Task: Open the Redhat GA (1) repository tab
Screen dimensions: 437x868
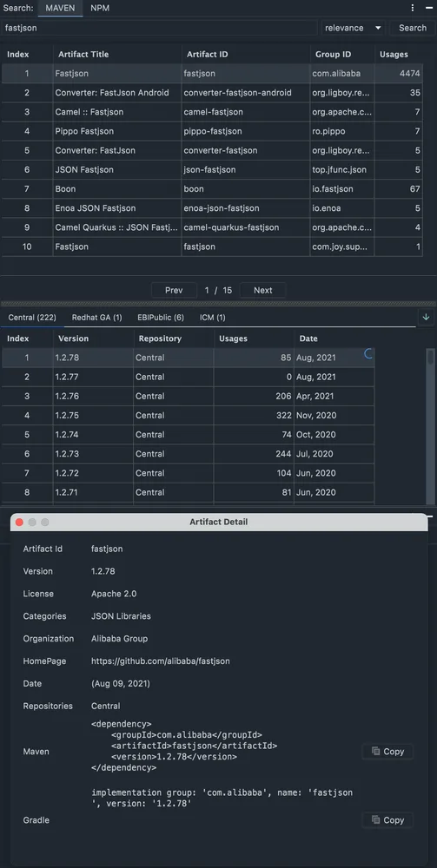Action: (x=97, y=318)
